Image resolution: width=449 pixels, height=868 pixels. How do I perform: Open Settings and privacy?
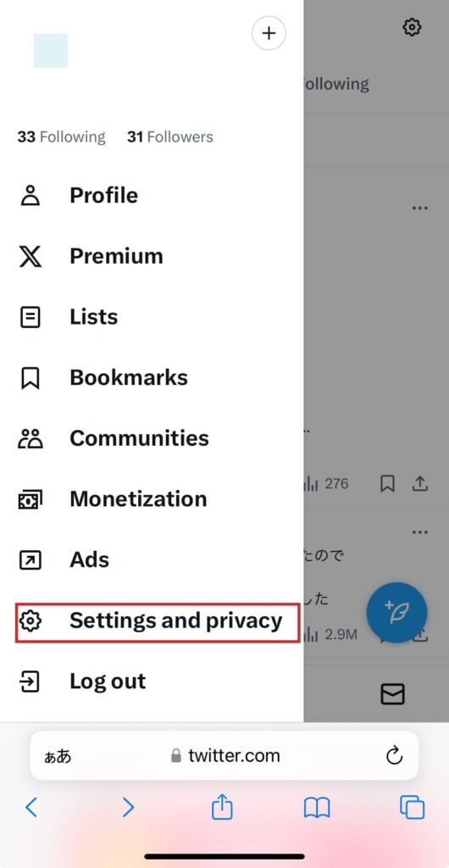pyautogui.click(x=158, y=623)
